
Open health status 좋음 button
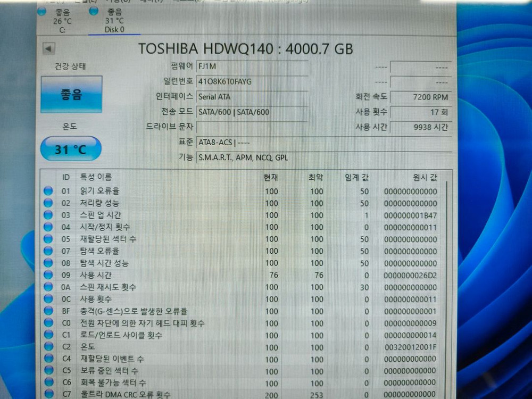pos(71,94)
